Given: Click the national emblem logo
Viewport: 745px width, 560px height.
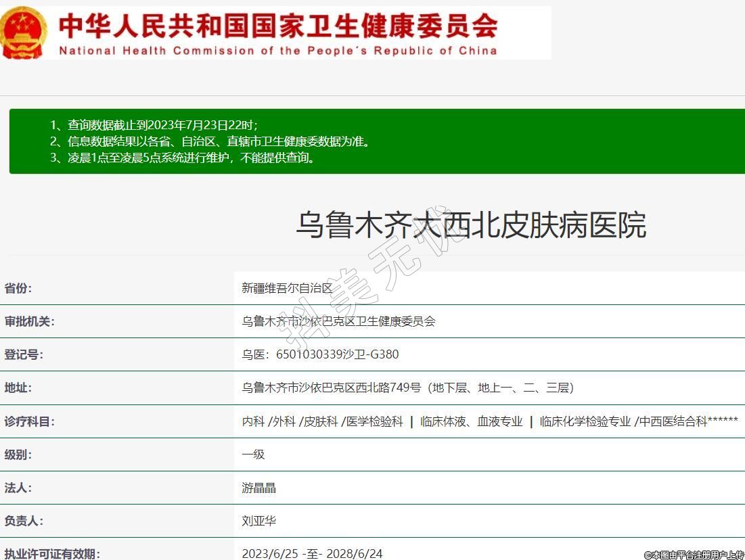Looking at the screenshot, I should pyautogui.click(x=24, y=32).
